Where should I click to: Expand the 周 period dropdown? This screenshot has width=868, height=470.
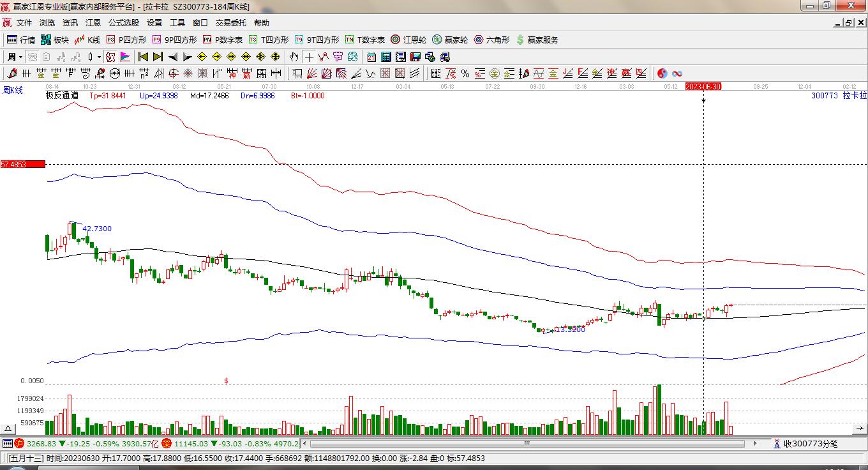pyautogui.click(x=15, y=57)
